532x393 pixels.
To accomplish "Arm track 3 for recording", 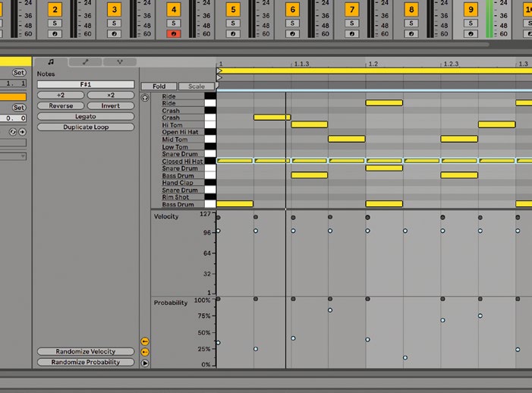I will pyautogui.click(x=115, y=34).
